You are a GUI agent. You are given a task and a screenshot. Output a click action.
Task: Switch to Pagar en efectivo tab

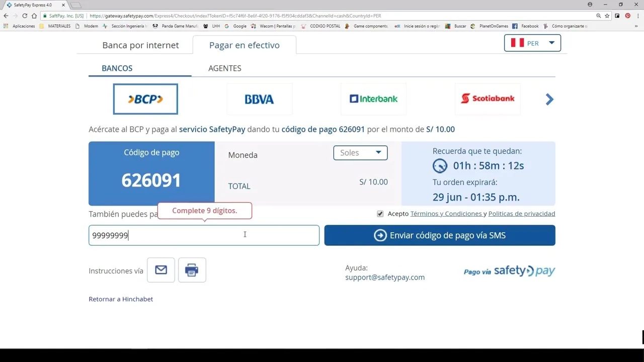(245, 45)
